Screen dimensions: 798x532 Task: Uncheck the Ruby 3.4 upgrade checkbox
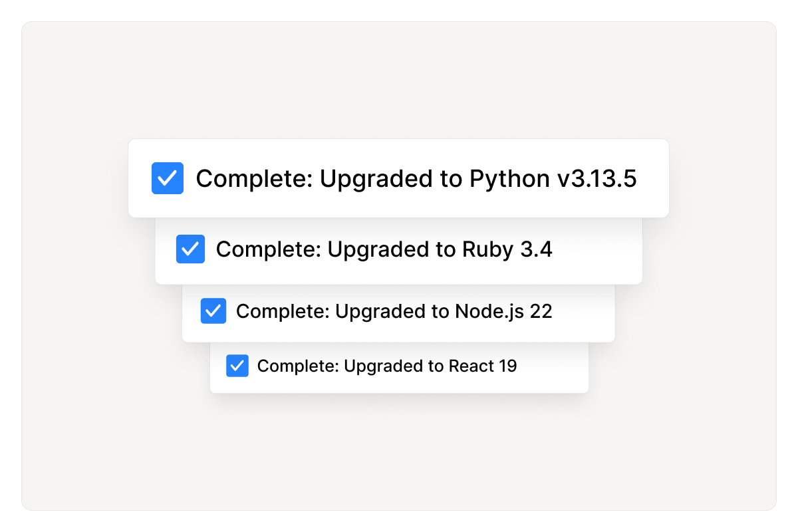point(190,249)
